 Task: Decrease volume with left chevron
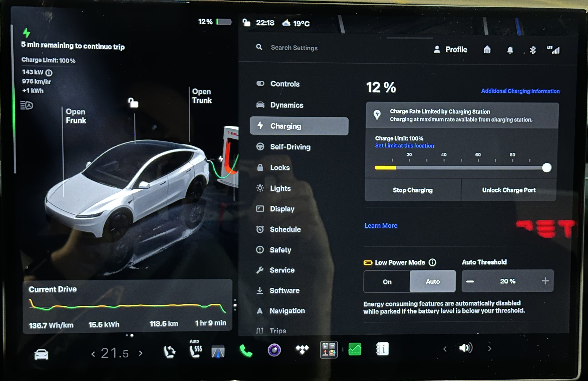point(445,349)
